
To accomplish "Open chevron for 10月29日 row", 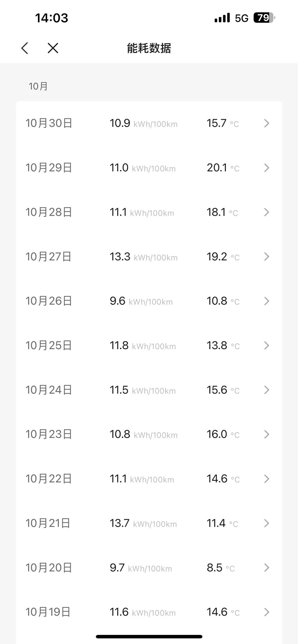I will click(x=267, y=168).
